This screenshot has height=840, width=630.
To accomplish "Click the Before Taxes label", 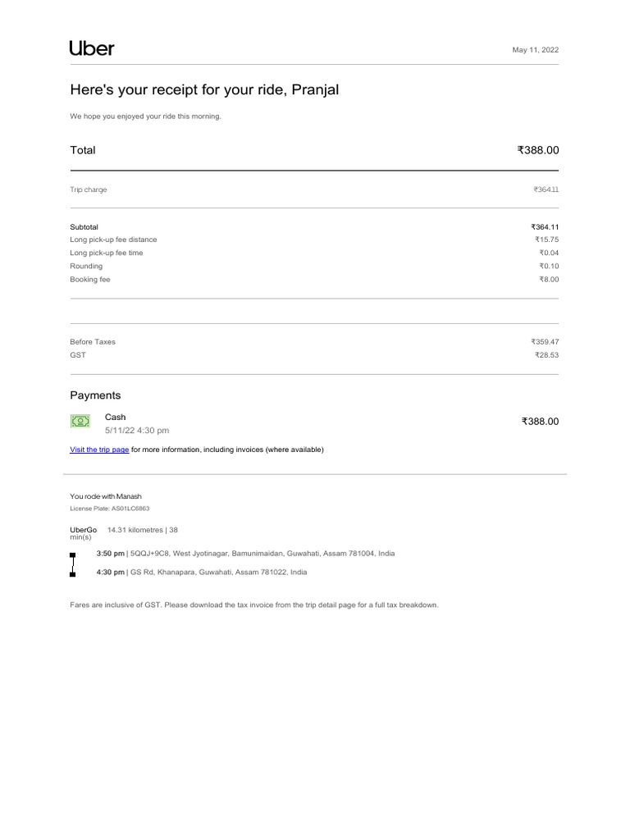I will [x=93, y=341].
